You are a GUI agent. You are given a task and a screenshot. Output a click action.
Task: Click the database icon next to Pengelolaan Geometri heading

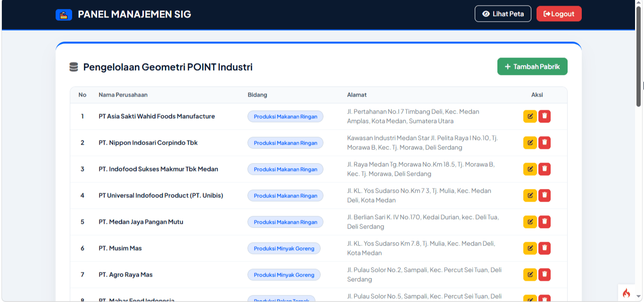pos(74,67)
